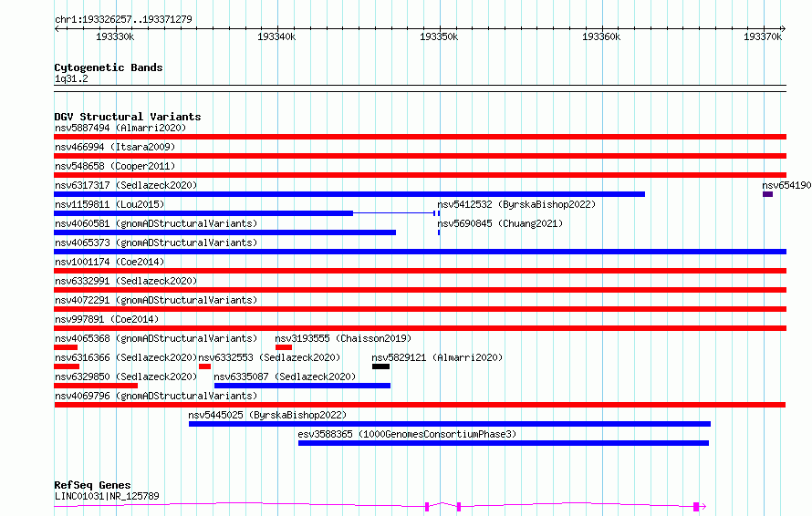Click the chr1:193326257..193371279 coordinate text
This screenshot has width=812, height=516.
coord(123,20)
